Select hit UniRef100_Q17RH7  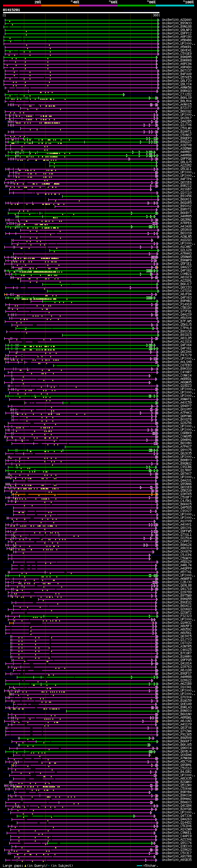177,470
